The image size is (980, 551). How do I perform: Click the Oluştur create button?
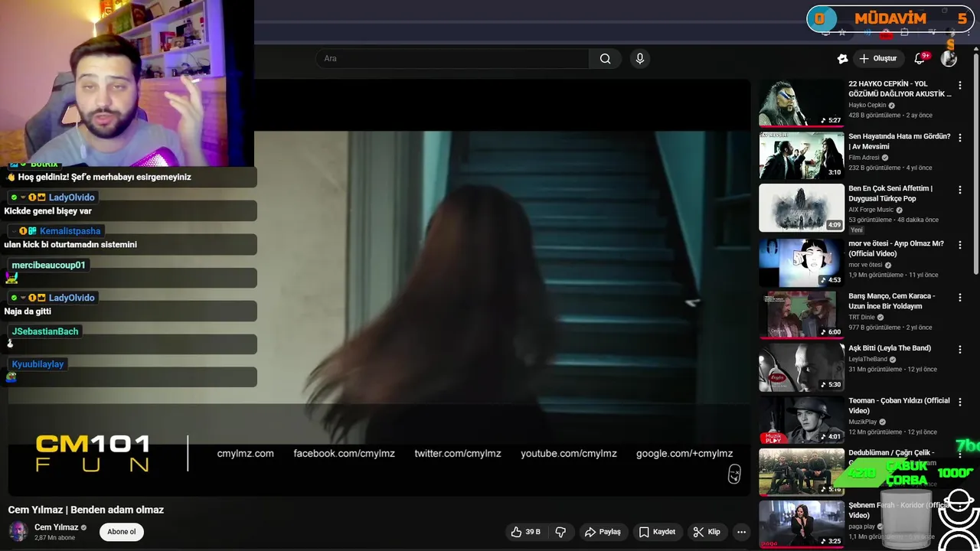pyautogui.click(x=877, y=58)
